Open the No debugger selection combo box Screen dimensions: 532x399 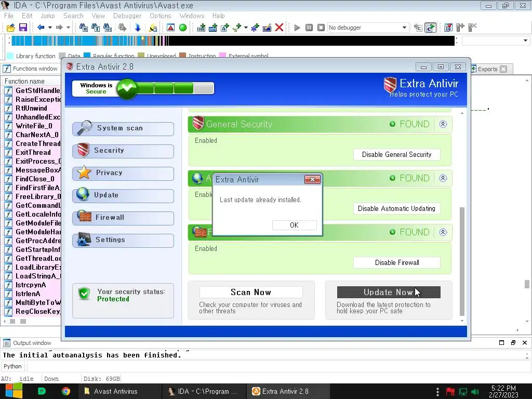(x=368, y=28)
